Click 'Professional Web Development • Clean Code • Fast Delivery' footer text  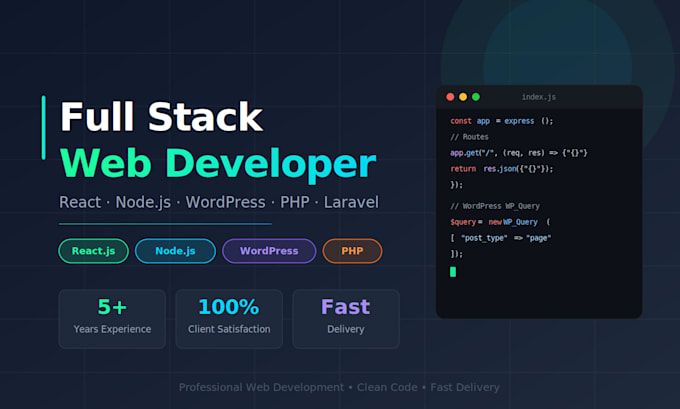(339, 387)
